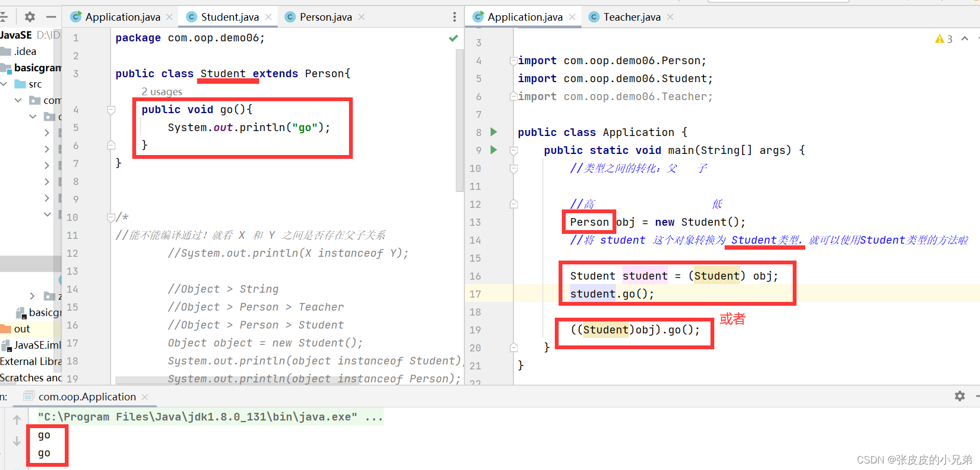Hide the project tool window
The width and height of the screenshot is (980, 470).
point(51,17)
